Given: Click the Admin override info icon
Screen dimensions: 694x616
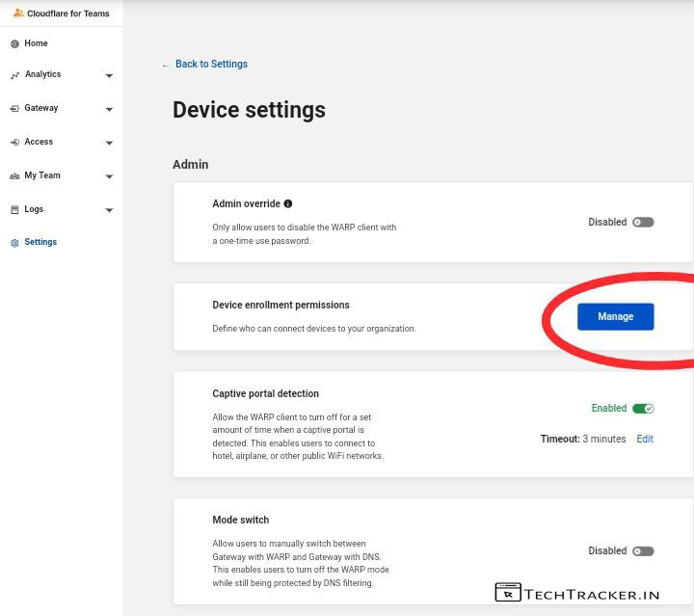Looking at the screenshot, I should [288, 204].
